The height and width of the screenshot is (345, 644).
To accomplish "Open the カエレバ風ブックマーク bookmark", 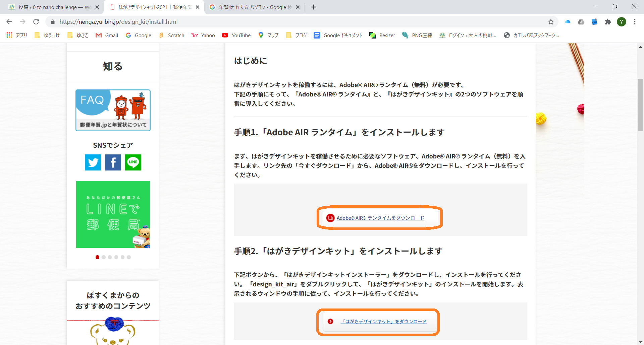I will tap(532, 35).
